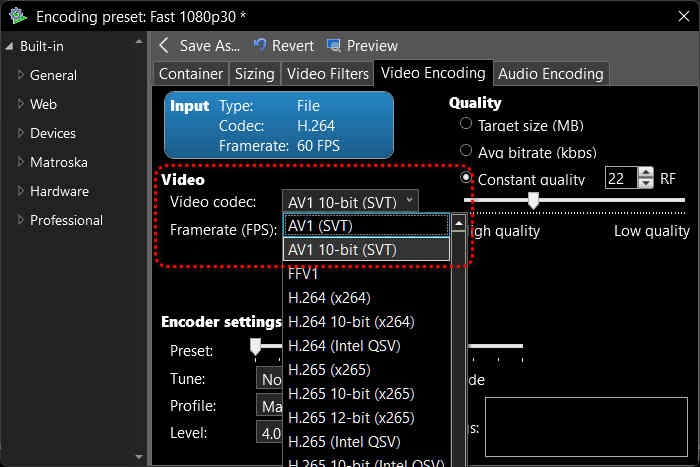Expand the Devices preset folder
Image resolution: width=700 pixels, height=467 pixels.
click(20, 133)
